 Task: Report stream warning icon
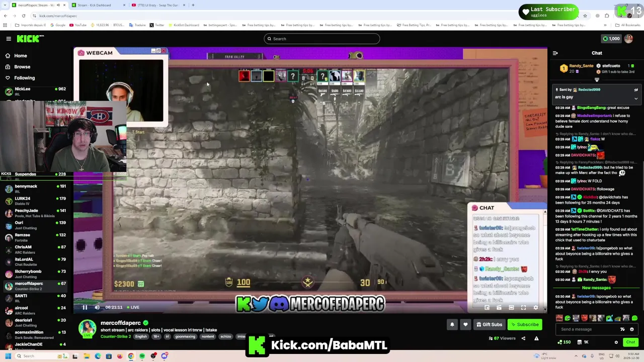pyautogui.click(x=536, y=338)
